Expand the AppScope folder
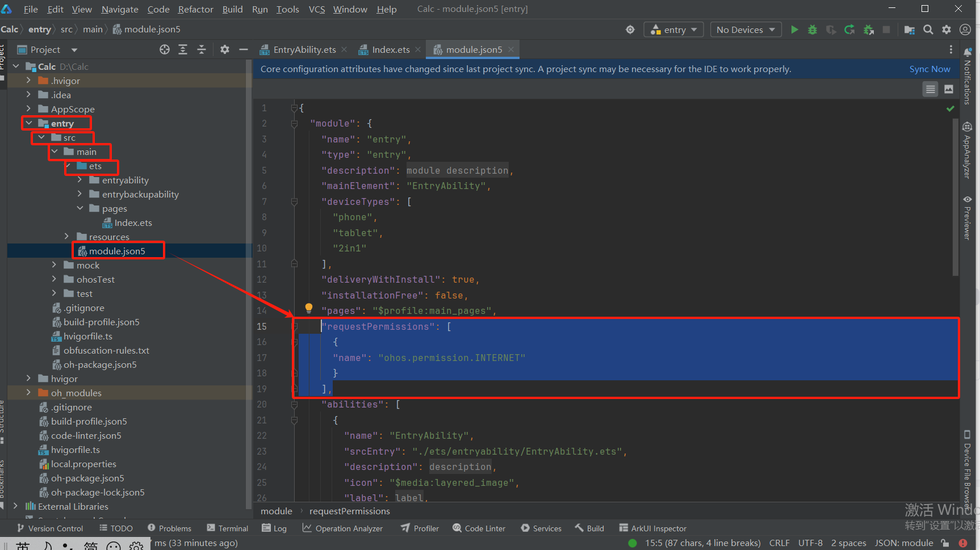980x550 pixels. [x=28, y=109]
